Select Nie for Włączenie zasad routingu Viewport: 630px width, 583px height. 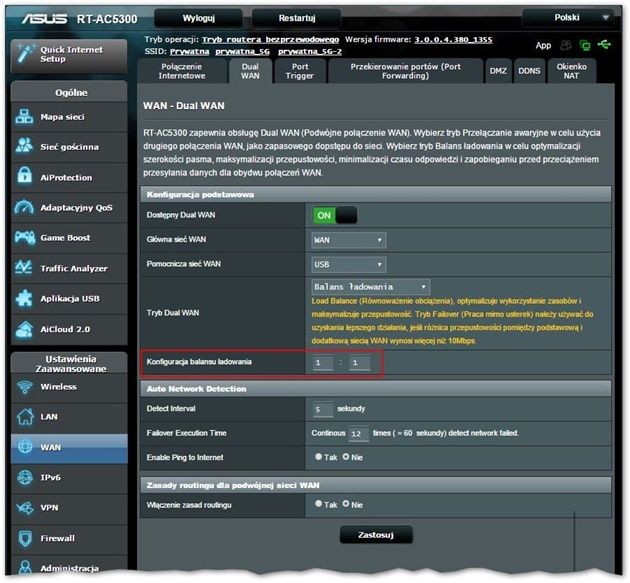346,504
